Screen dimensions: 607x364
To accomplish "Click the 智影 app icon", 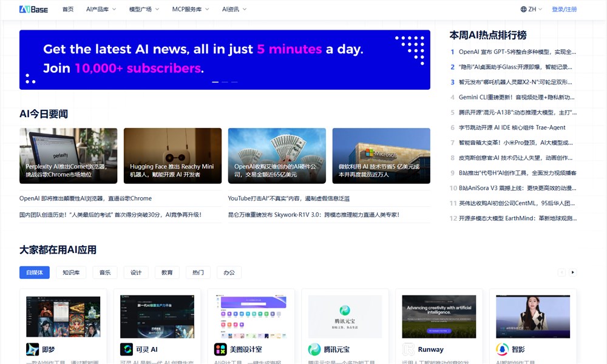I will (x=503, y=349).
